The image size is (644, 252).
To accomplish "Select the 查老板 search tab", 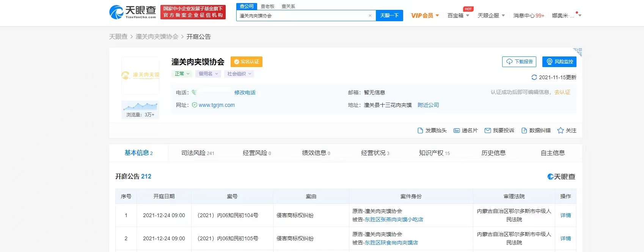I will [x=267, y=6].
